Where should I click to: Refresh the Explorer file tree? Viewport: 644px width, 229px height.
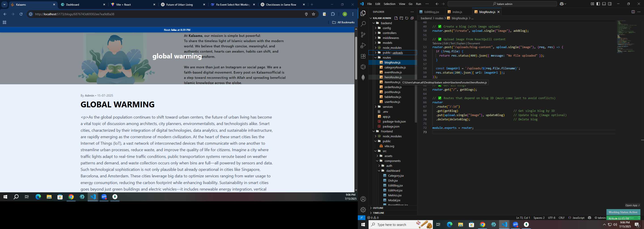click(x=407, y=18)
